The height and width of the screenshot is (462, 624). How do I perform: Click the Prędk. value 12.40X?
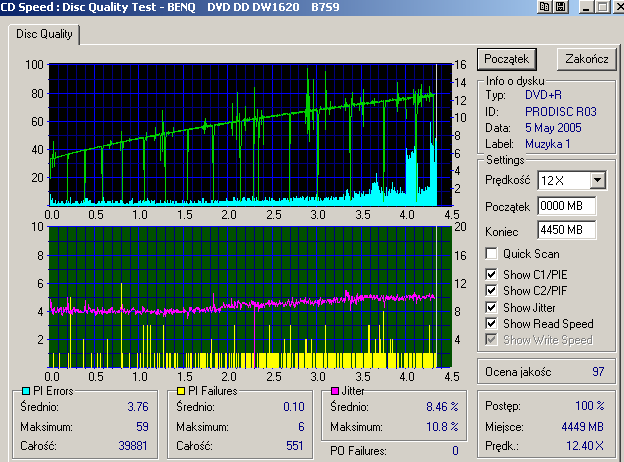tap(585, 446)
